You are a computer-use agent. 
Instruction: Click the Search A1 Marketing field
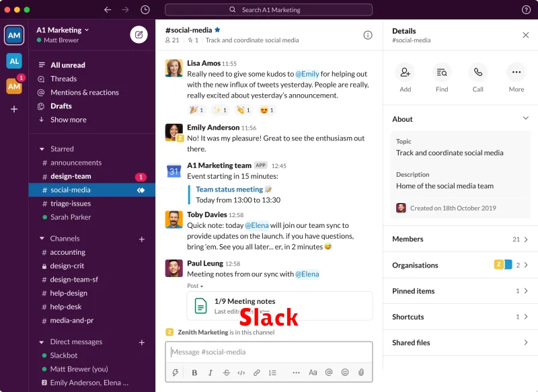(x=268, y=9)
